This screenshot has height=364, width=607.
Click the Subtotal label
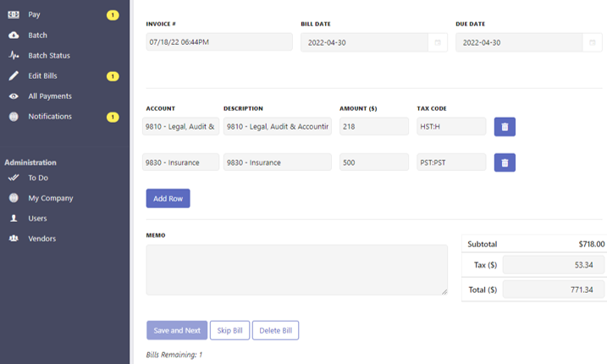coord(483,245)
